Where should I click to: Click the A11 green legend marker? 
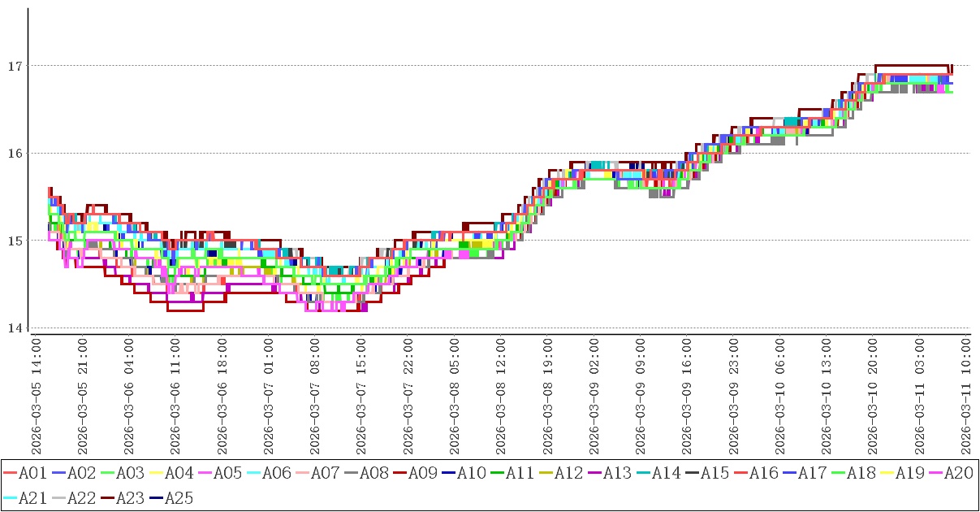(x=498, y=473)
